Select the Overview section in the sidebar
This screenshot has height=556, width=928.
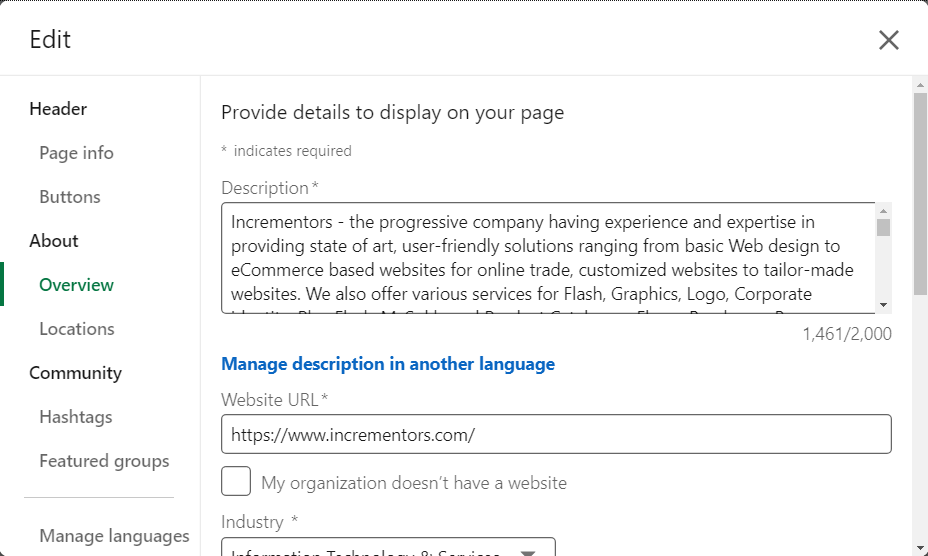point(76,285)
